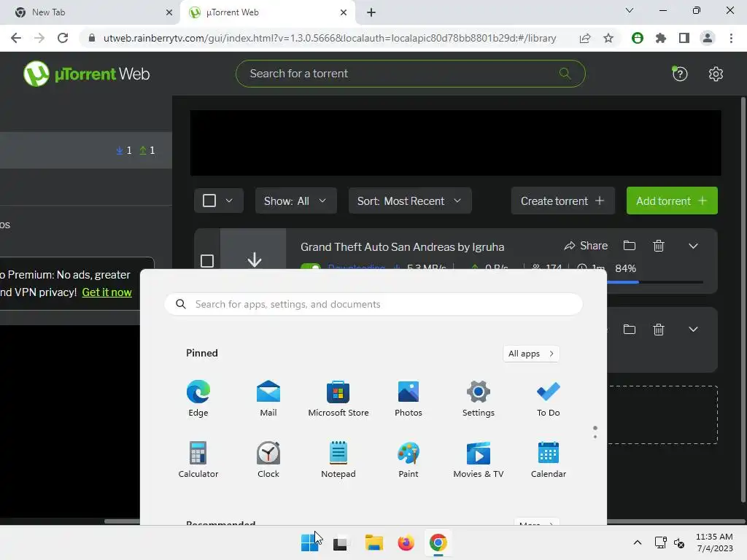Reload the current page

[x=63, y=38]
